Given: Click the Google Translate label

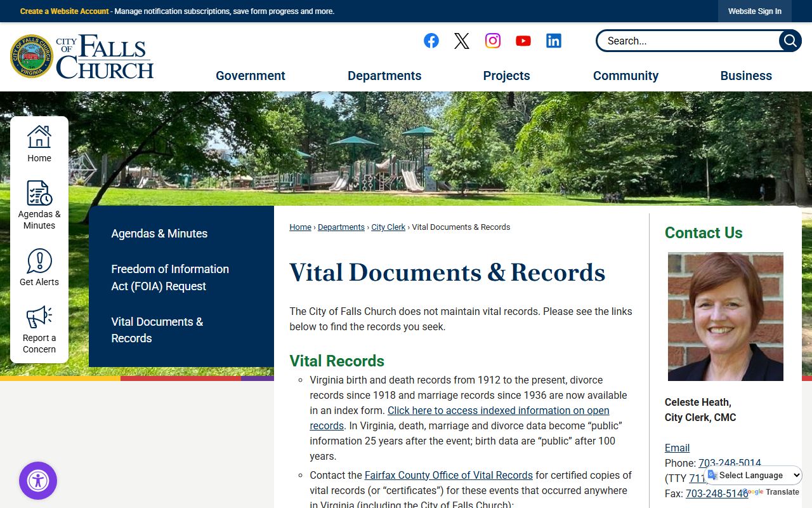Looking at the screenshot, I should pos(770,492).
